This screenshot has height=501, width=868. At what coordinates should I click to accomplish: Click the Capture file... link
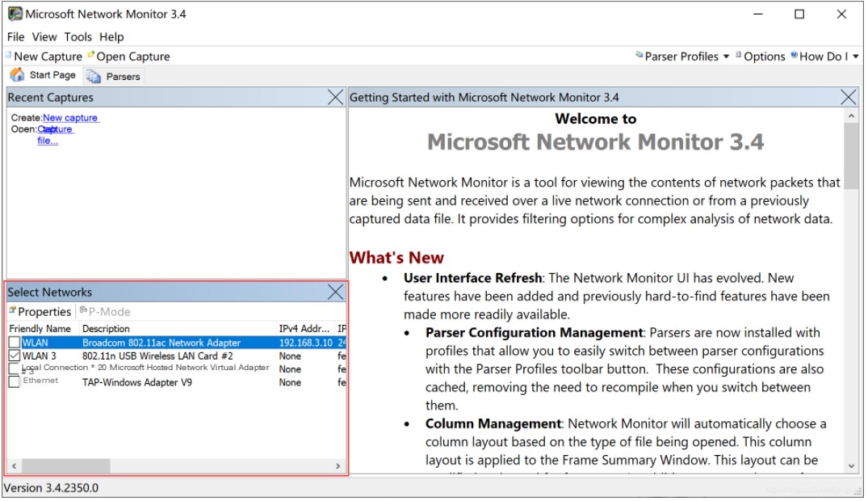55,135
